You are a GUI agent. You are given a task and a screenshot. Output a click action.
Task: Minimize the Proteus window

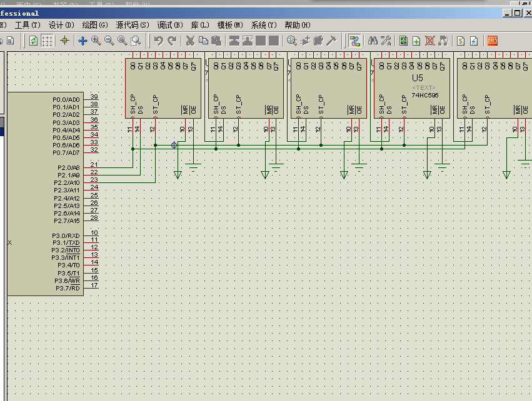pyautogui.click(x=507, y=13)
